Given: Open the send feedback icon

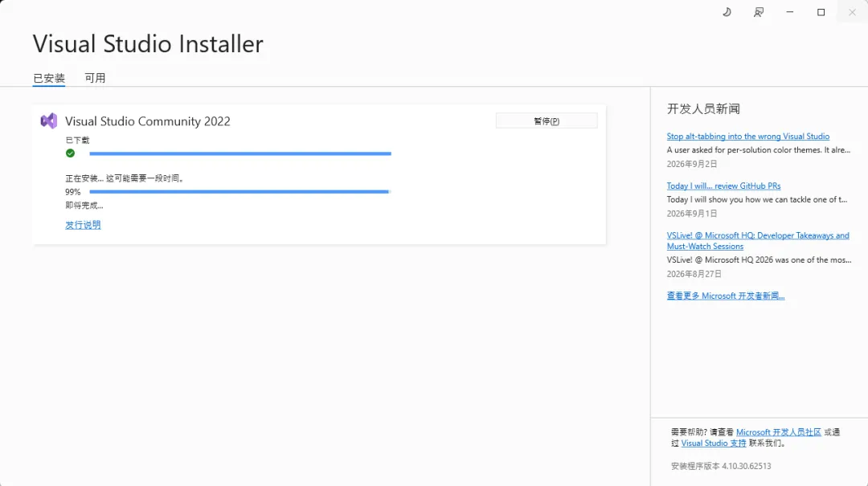Looking at the screenshot, I should [x=759, y=12].
